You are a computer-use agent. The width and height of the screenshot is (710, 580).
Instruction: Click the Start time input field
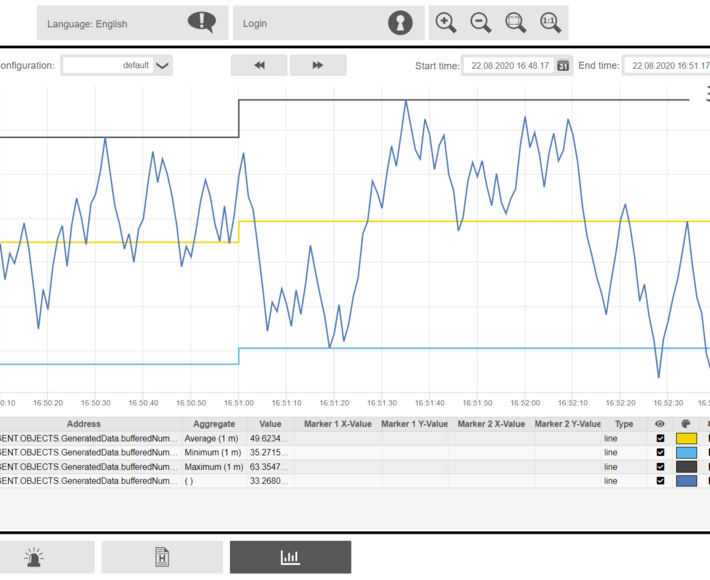[509, 66]
